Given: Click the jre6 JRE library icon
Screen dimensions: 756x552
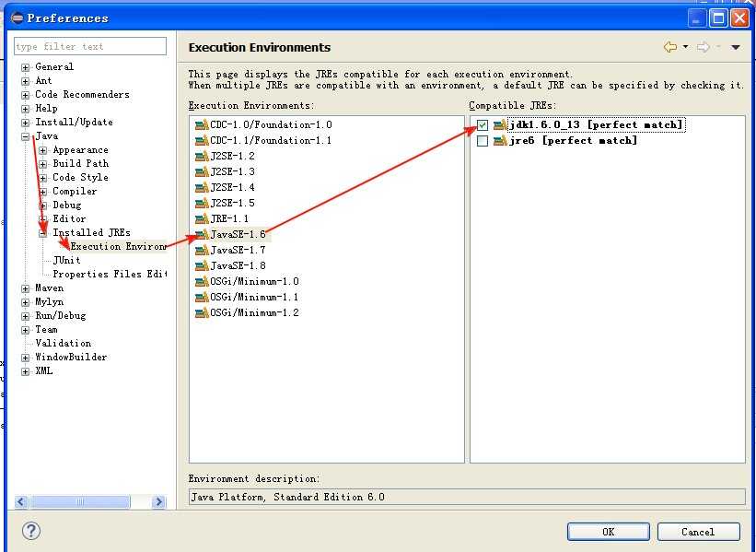Looking at the screenshot, I should [500, 141].
